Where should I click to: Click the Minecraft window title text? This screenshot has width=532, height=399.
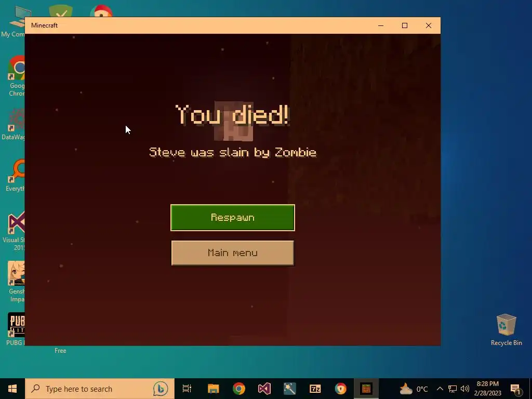[x=45, y=25]
